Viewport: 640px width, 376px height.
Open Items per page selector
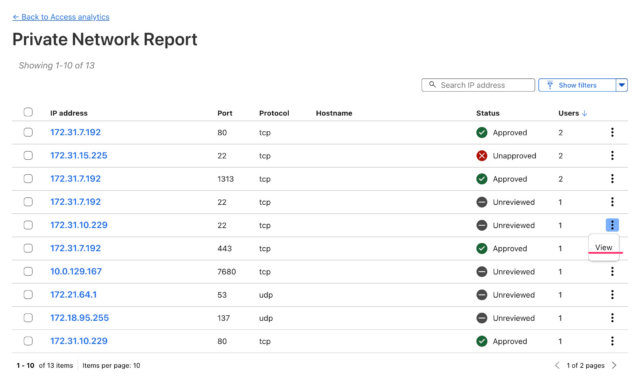pos(111,365)
